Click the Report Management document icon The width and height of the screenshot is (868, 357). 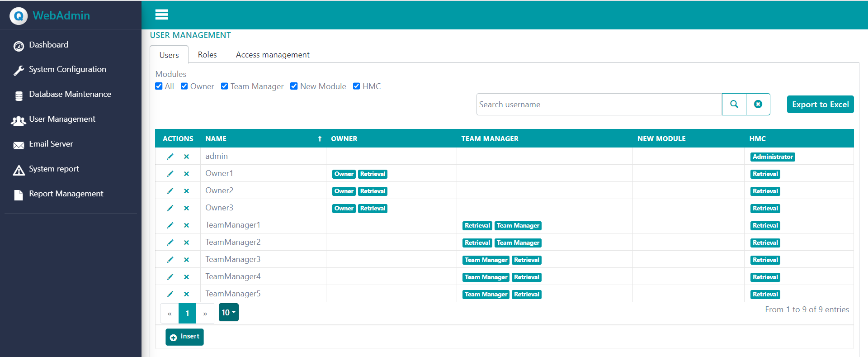[19, 195]
